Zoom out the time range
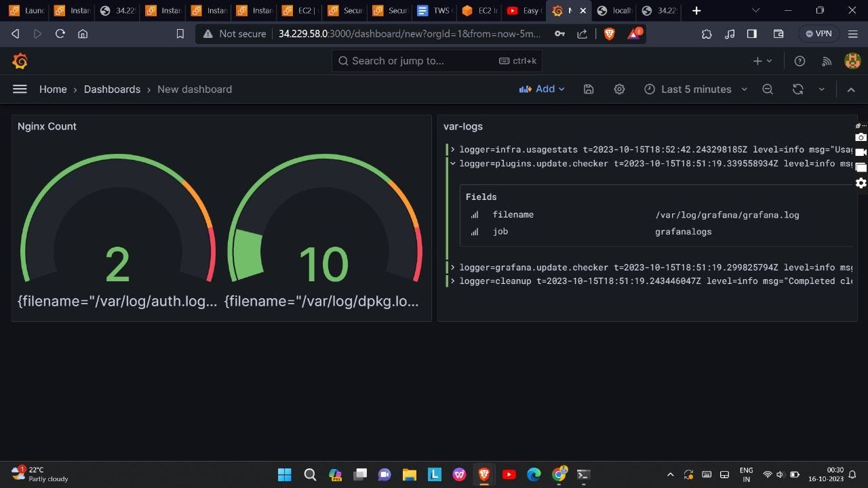The width and height of the screenshot is (868, 488). pyautogui.click(x=767, y=89)
